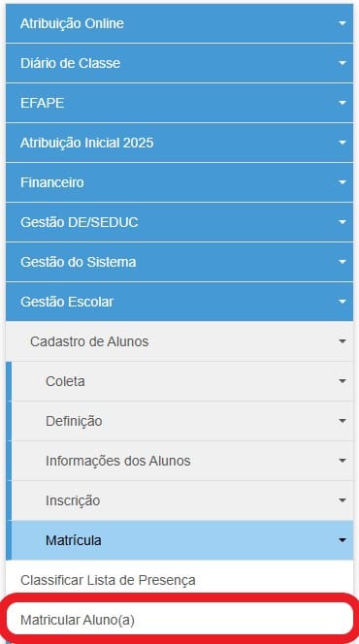Screen dimensions: 359x644
Task: Open the Inscrição submenu
Action: [182, 500]
